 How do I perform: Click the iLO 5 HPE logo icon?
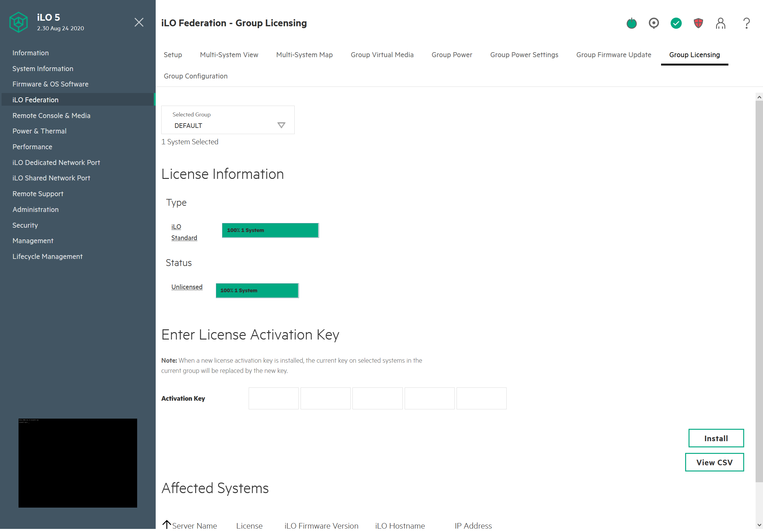click(x=19, y=22)
